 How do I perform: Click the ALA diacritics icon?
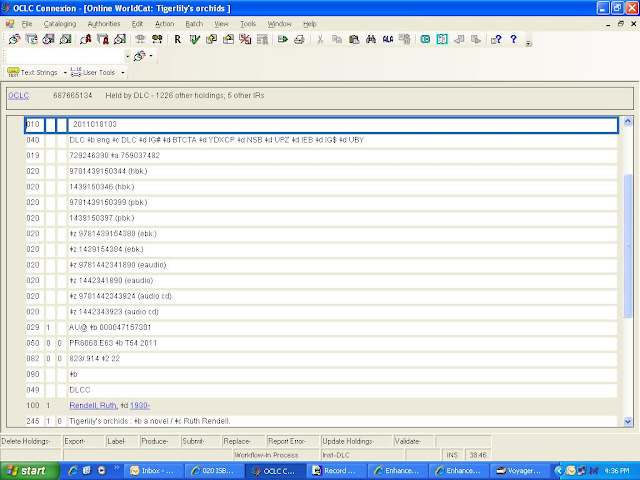[x=388, y=39]
